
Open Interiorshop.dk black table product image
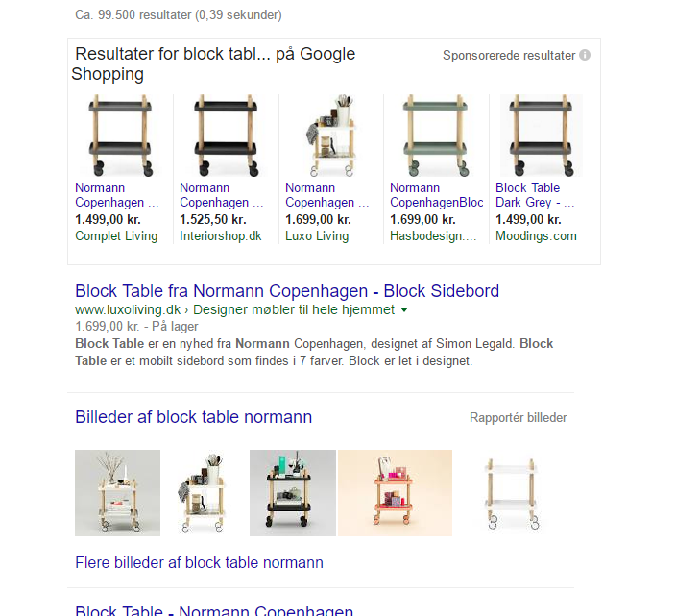pos(225,135)
